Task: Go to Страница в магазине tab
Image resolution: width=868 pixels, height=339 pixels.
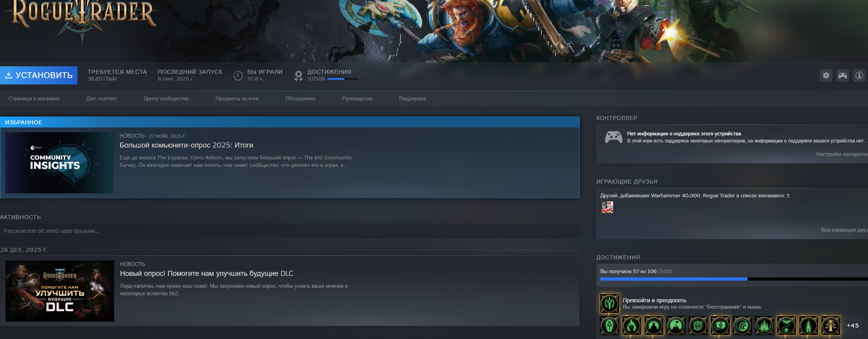Action: (34, 99)
